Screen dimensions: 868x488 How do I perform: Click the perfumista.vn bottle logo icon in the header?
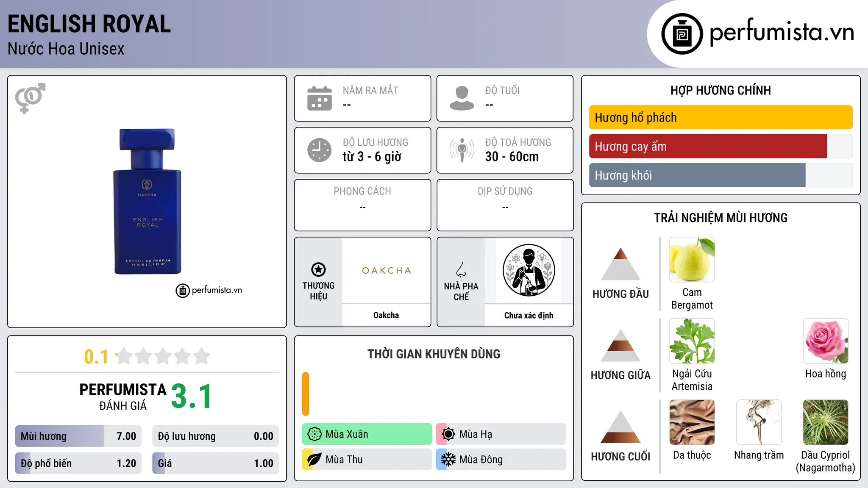pyautogui.click(x=682, y=34)
